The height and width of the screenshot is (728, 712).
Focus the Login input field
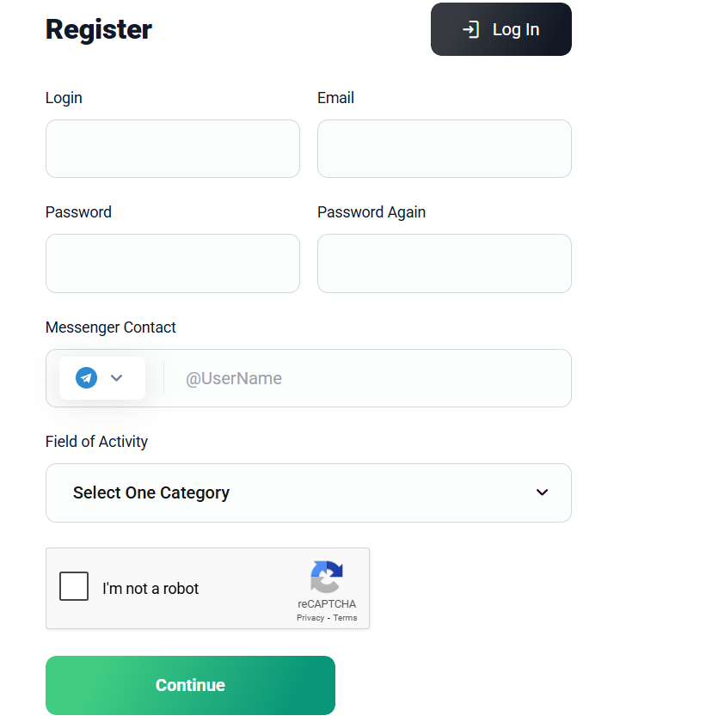click(x=173, y=149)
